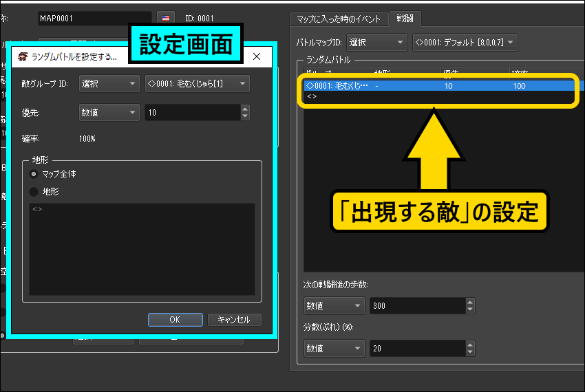Click the 優先 value field showing 10
This screenshot has height=392, width=585.
[191, 112]
